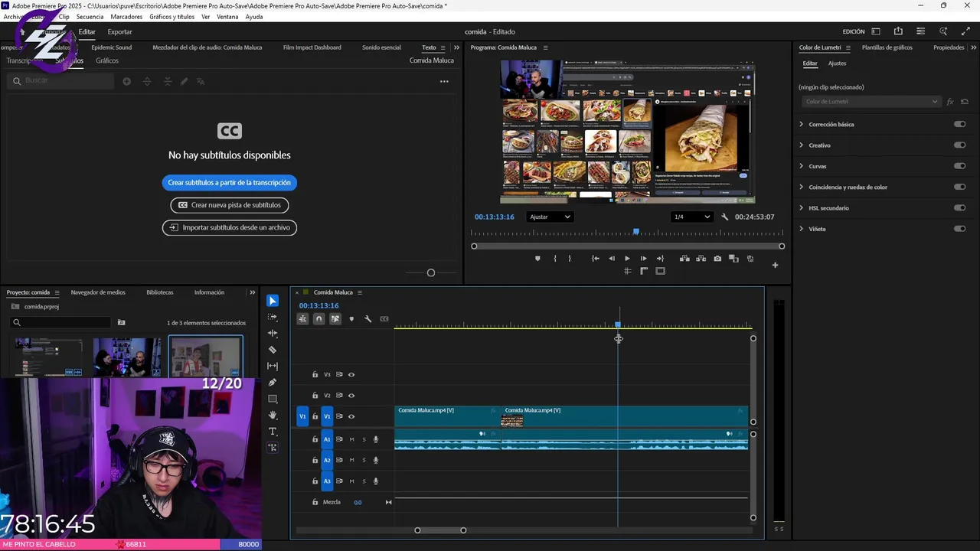Click Go to In point button

[596, 259]
